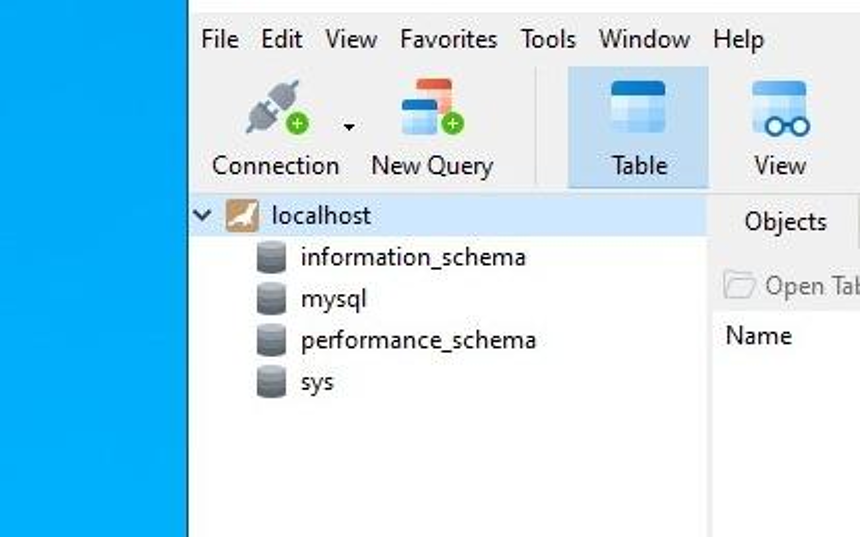Select the performance_schema database icon
The width and height of the screenshot is (860, 537).
pos(272,341)
